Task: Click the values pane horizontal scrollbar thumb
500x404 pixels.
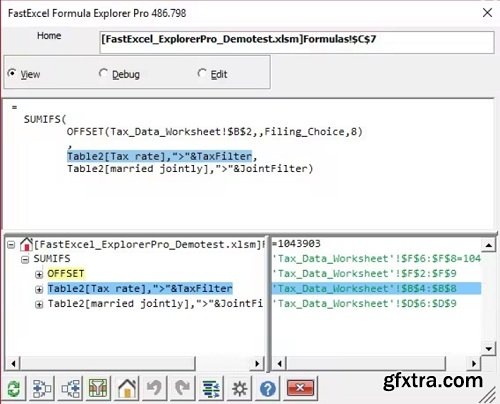Action: point(366,363)
